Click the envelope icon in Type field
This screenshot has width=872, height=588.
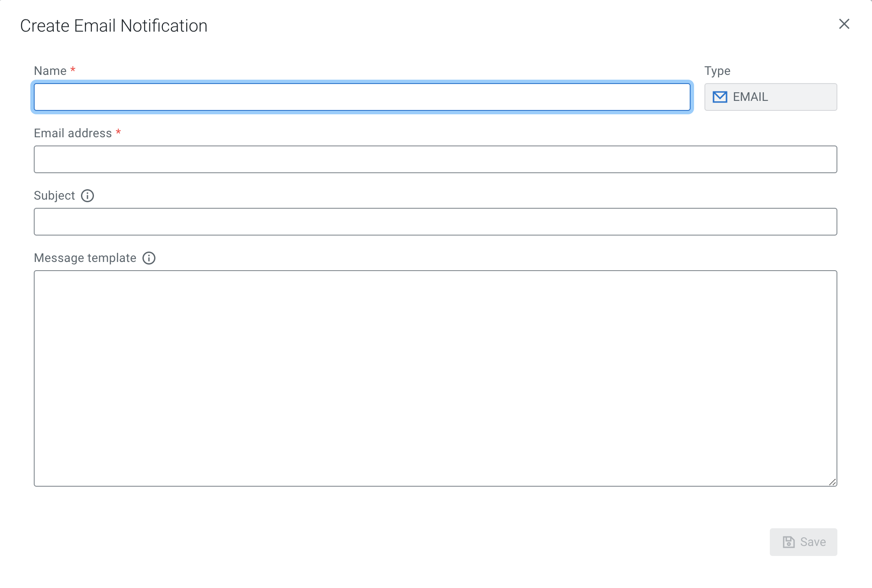tap(720, 97)
